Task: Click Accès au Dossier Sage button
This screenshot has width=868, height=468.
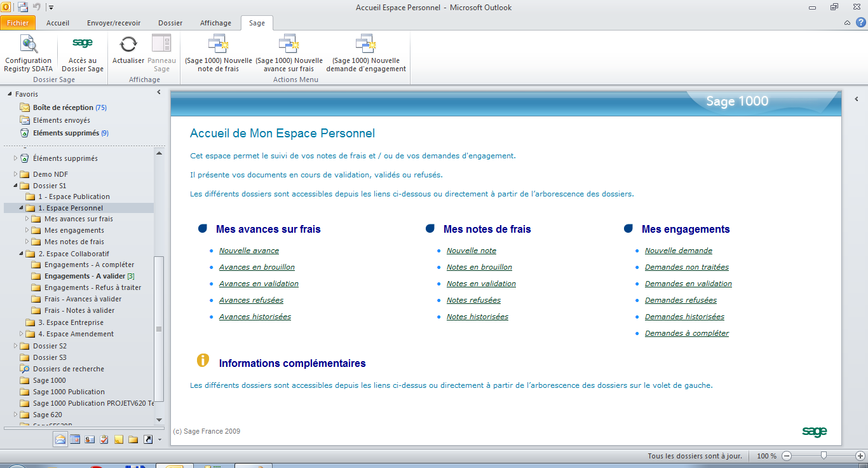Action: [x=83, y=53]
